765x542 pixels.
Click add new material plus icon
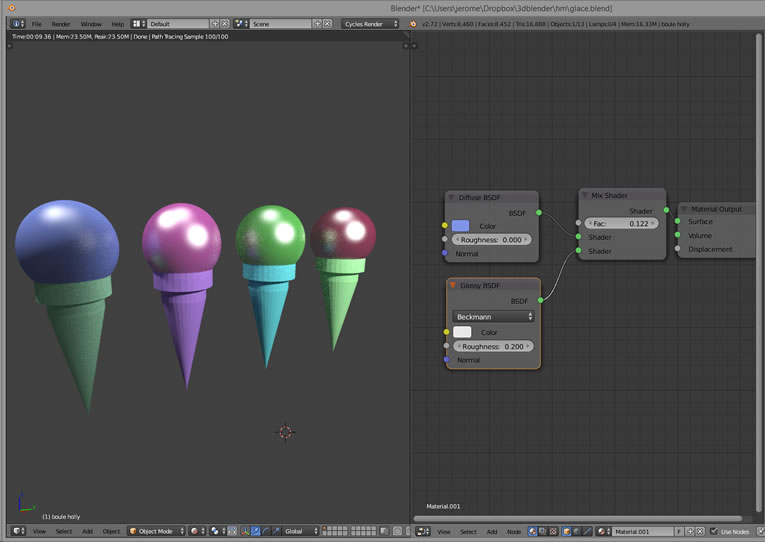(692, 531)
